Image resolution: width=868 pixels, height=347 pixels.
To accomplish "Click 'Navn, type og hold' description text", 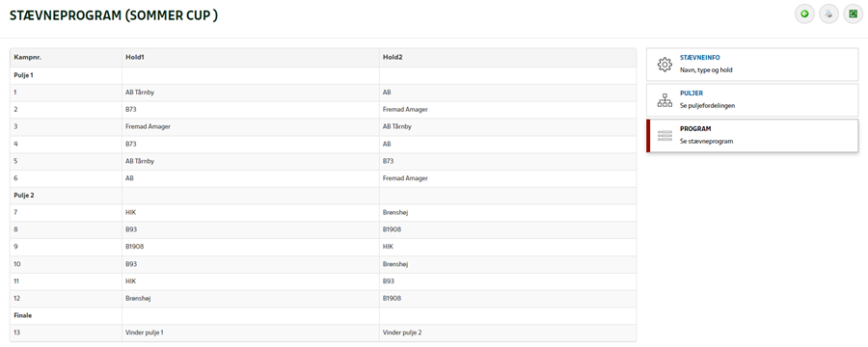I will tap(706, 70).
